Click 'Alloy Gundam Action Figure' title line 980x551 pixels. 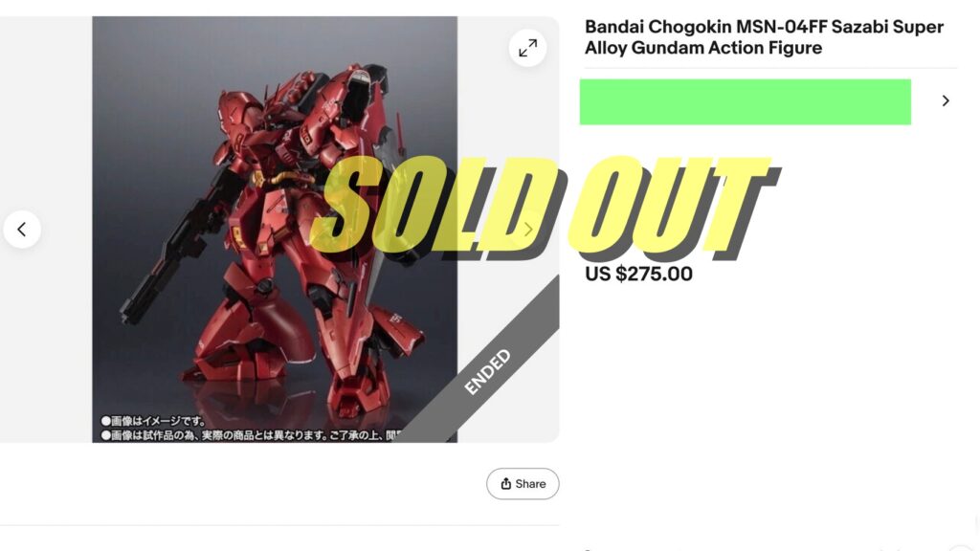pyautogui.click(x=702, y=48)
